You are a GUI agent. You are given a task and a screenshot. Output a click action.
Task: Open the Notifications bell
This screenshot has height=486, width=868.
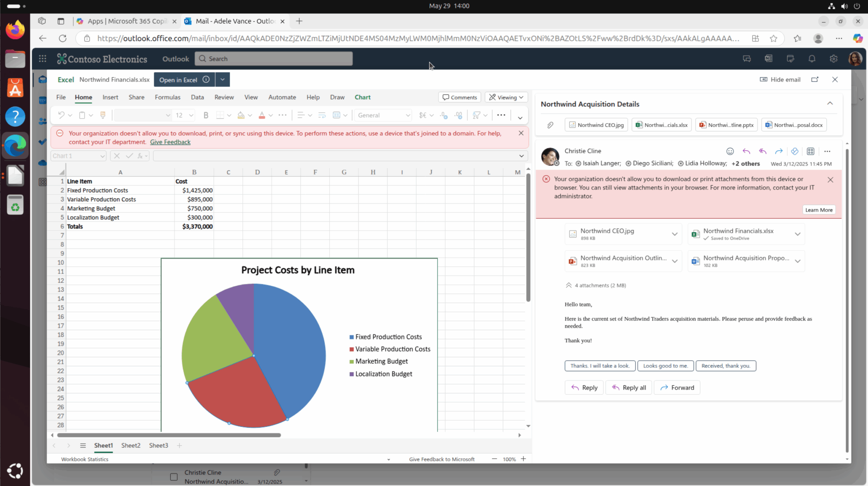[812, 59]
